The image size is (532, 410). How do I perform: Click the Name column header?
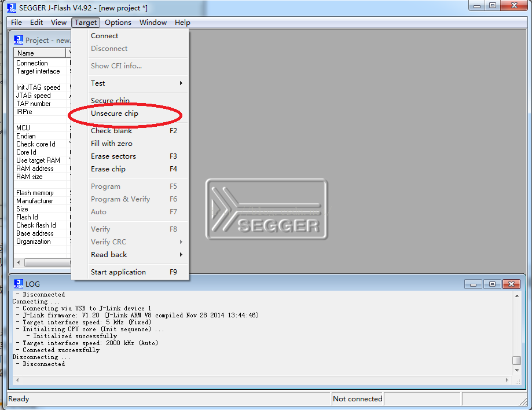[40, 53]
